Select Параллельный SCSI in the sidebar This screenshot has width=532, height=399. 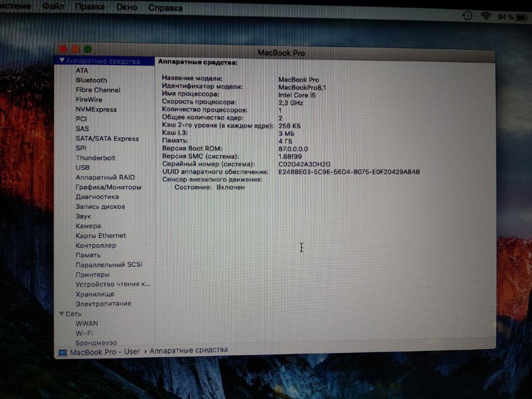pos(109,265)
